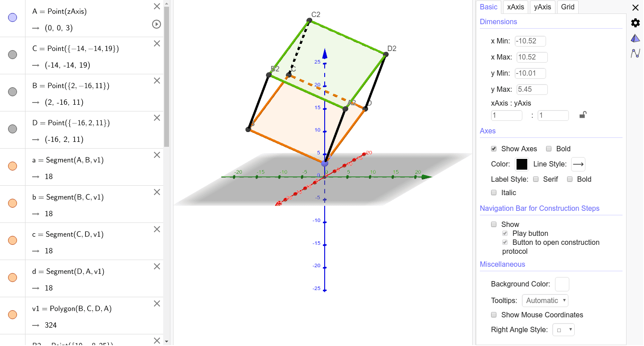Screen dimensions: 644x346
Task: Delete segment b with X icon
Action: point(157,192)
